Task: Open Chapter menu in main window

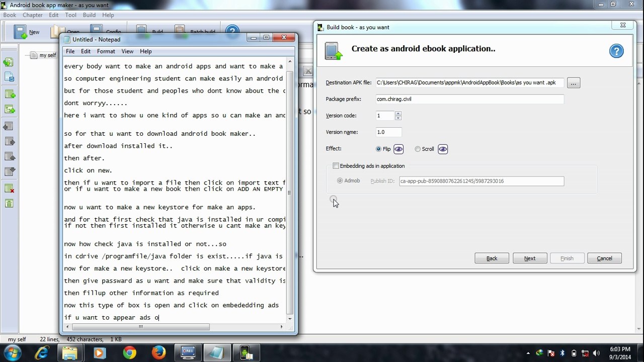Action: pyautogui.click(x=33, y=15)
